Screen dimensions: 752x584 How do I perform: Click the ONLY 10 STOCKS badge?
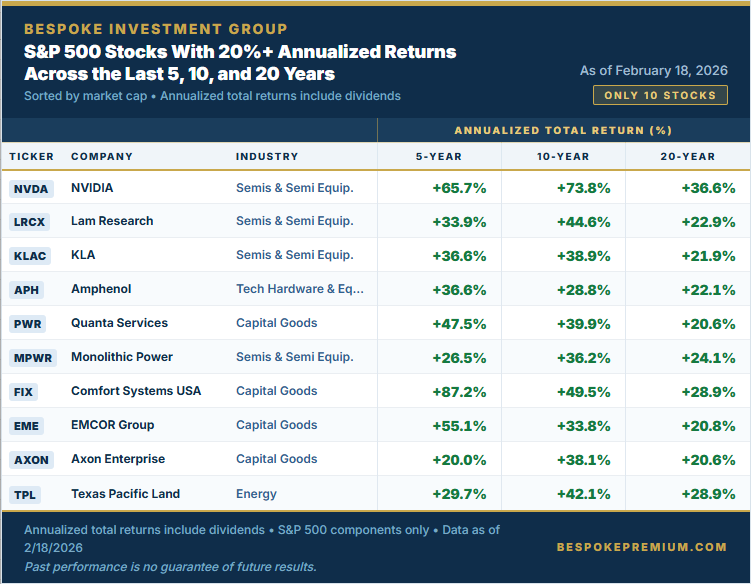click(x=660, y=95)
